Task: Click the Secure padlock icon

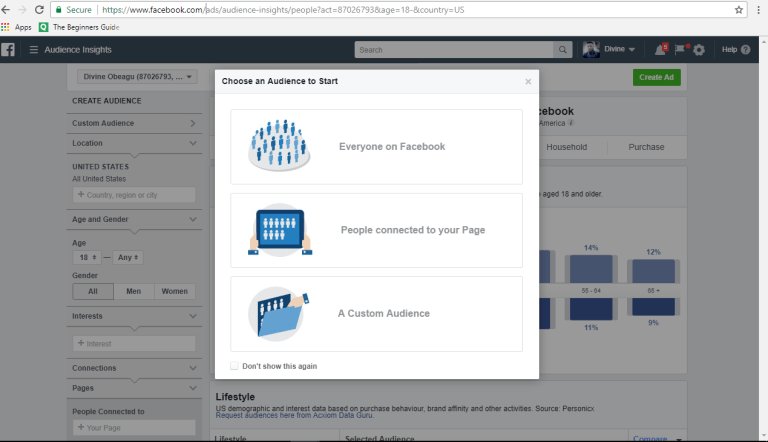Action: click(x=59, y=9)
